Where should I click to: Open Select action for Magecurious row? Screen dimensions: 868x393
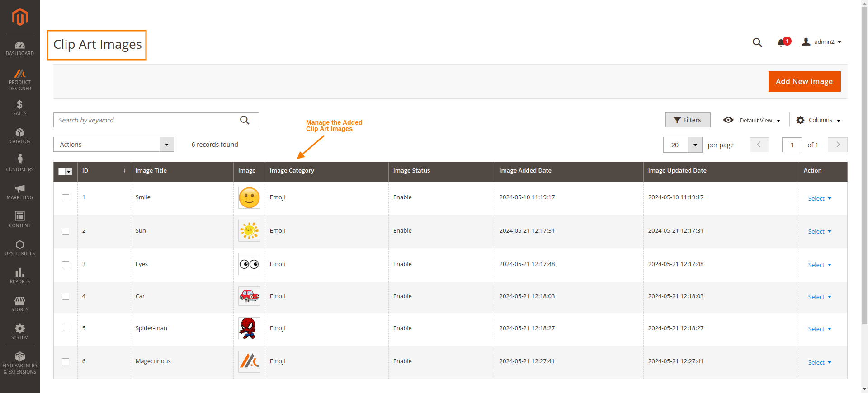[x=820, y=363]
